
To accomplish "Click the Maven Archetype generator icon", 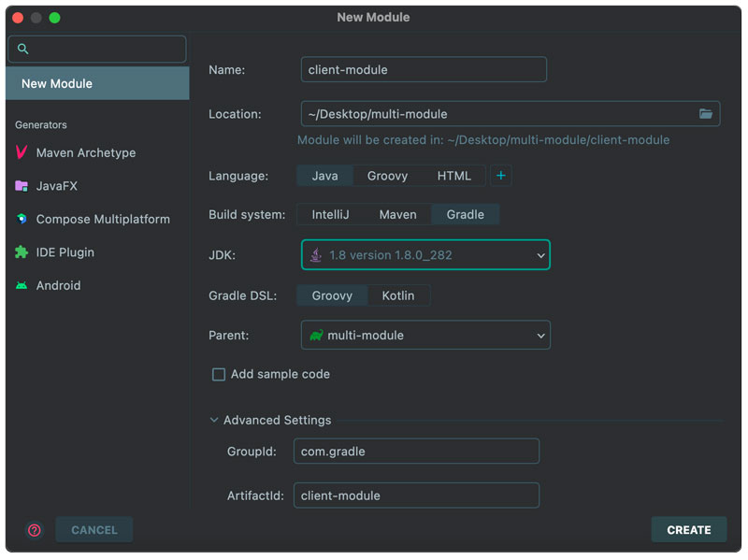I will pos(22,152).
